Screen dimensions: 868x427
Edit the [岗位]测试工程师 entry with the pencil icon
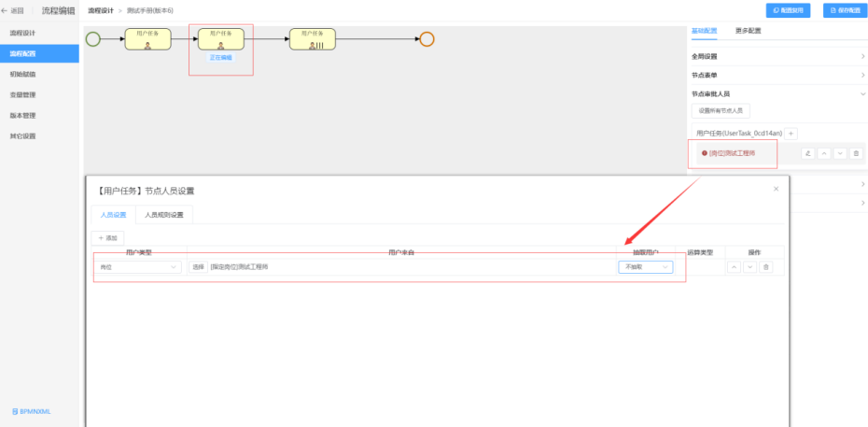point(807,153)
